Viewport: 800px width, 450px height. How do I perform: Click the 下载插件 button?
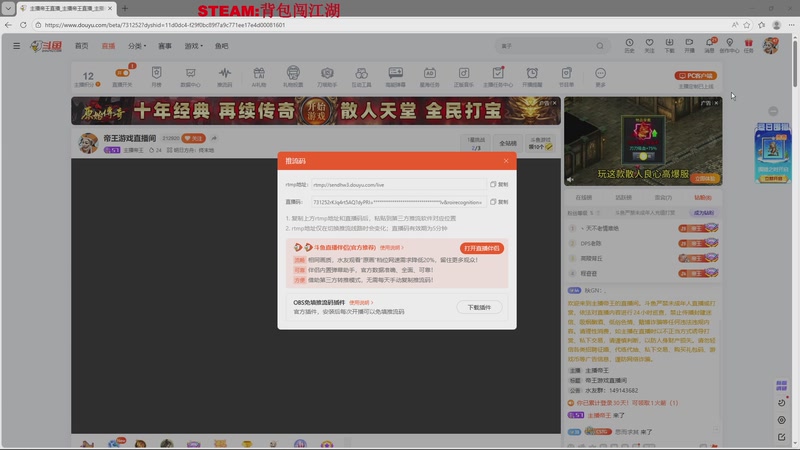pos(479,307)
